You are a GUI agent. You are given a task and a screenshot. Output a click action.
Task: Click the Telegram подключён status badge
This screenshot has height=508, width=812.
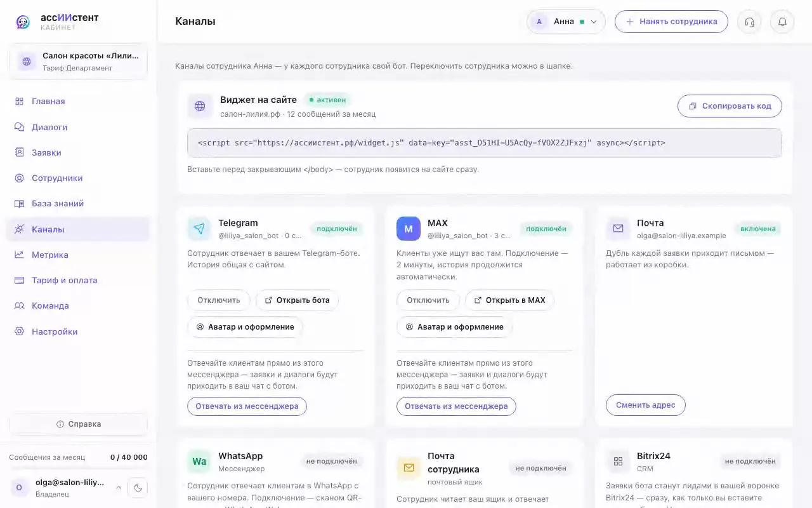pyautogui.click(x=336, y=229)
